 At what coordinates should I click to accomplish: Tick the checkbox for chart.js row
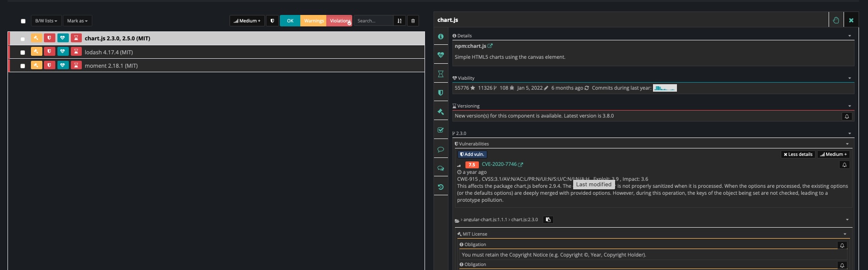coord(22,39)
